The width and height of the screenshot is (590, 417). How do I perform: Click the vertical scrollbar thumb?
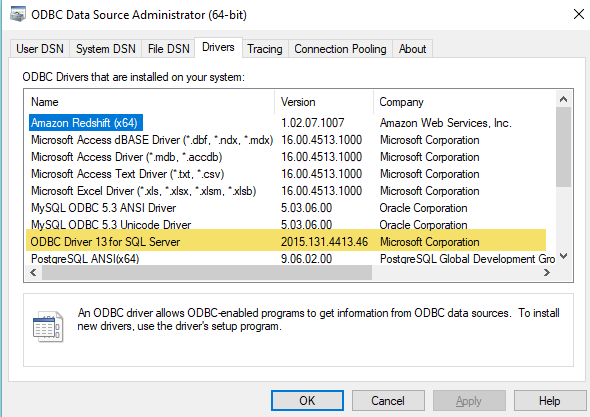(563, 147)
